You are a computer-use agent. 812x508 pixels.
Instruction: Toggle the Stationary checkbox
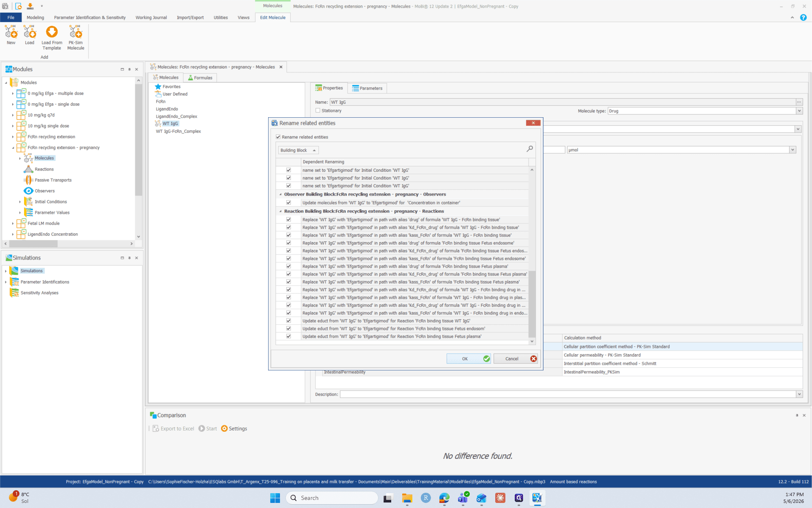pos(318,110)
